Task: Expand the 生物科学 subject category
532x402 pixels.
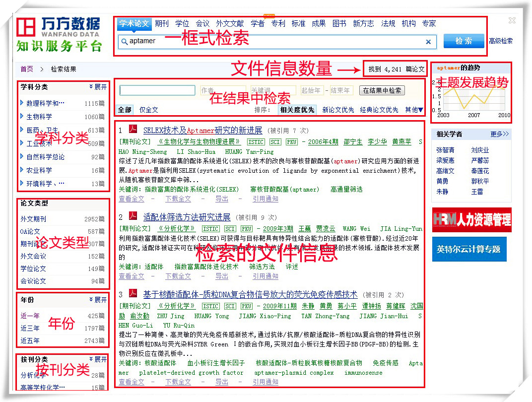Action: (x=22, y=116)
